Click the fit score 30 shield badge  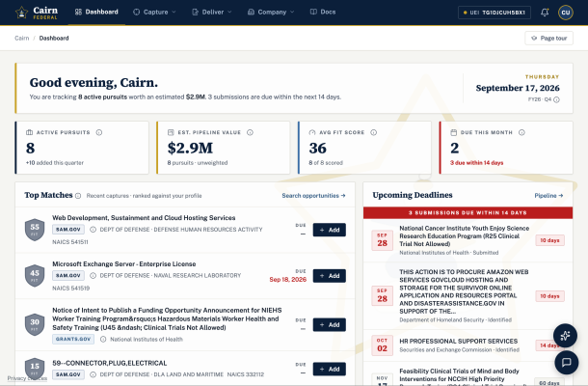coord(35,324)
